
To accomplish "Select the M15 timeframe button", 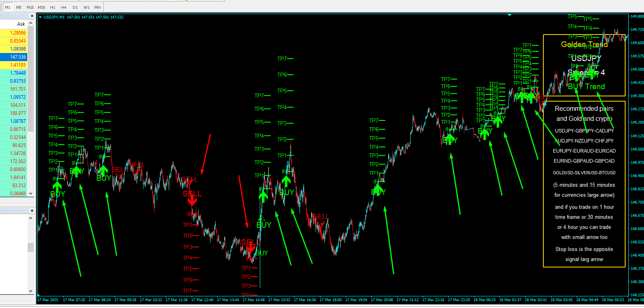I will [30, 7].
